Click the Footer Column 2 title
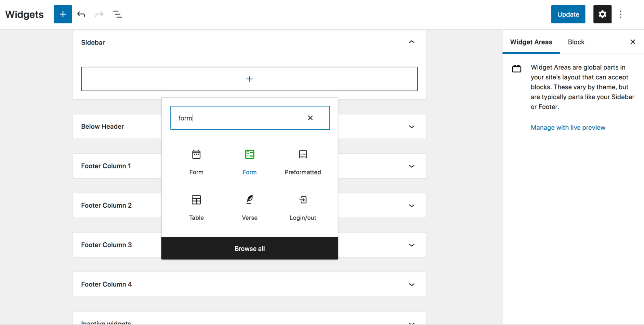The image size is (644, 325). pos(106,205)
